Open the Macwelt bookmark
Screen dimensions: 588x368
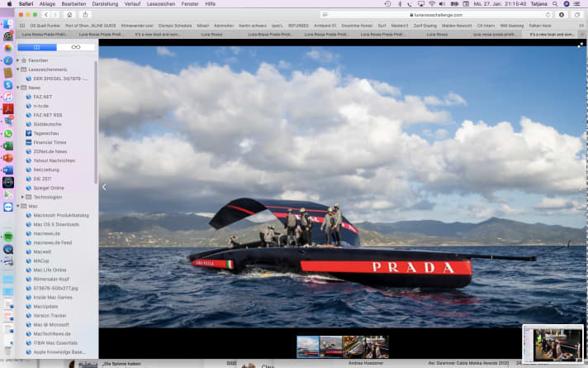click(x=39, y=251)
